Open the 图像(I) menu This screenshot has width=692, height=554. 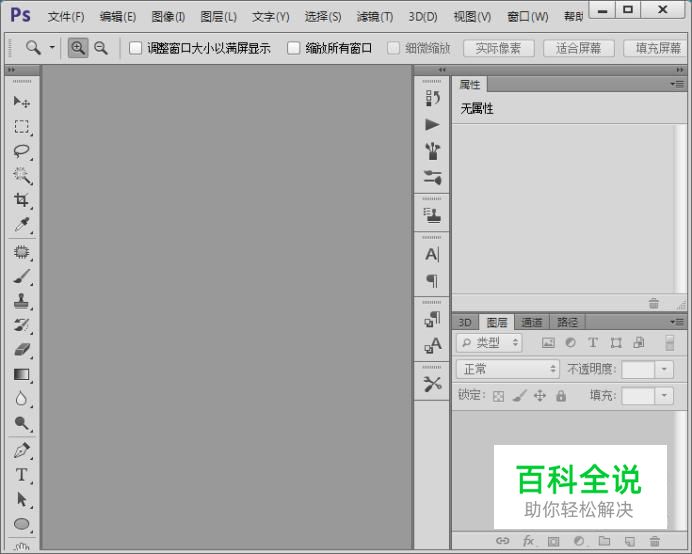168,17
